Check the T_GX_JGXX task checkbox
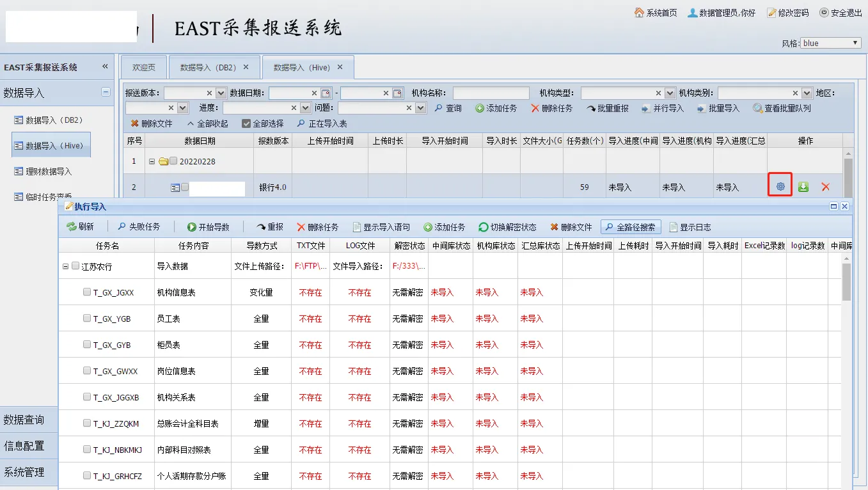Viewport: 868px width, 490px height. coord(87,292)
